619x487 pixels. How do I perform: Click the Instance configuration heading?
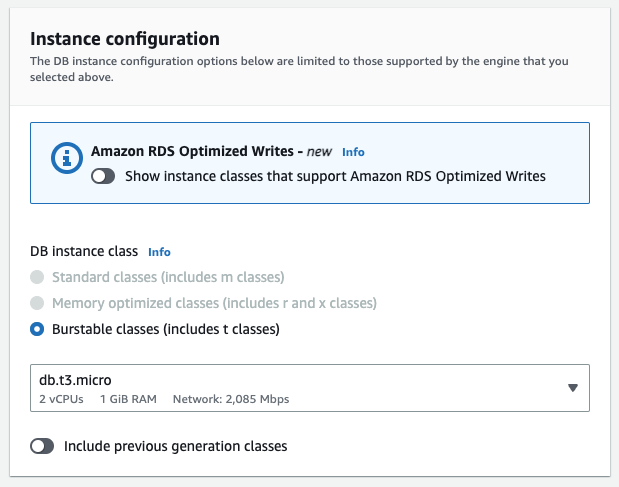pyautogui.click(x=125, y=39)
